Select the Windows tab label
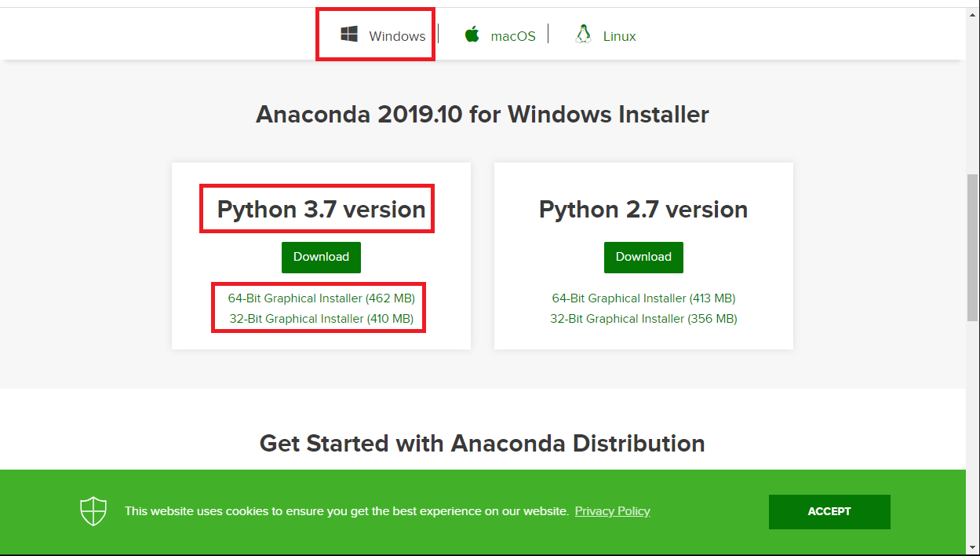Image resolution: width=980 pixels, height=556 pixels. tap(397, 36)
